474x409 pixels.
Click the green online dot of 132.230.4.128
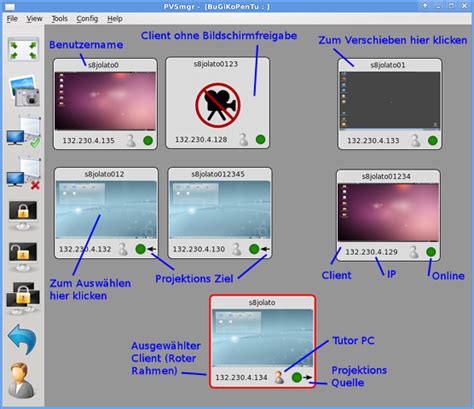click(x=261, y=139)
